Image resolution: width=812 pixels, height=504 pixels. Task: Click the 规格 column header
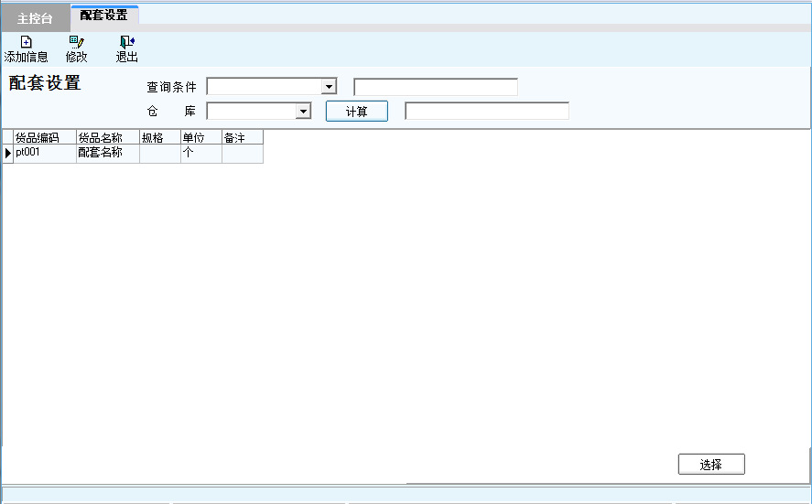point(160,137)
